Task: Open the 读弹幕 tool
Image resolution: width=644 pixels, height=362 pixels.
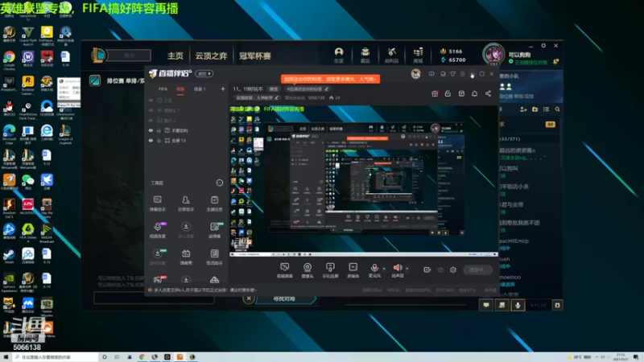Action: [x=214, y=230]
